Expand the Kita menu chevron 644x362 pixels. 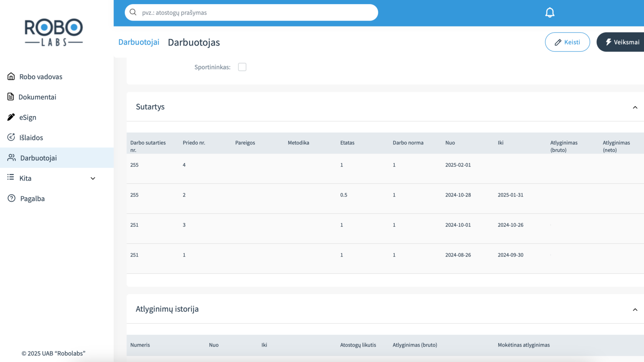pyautogui.click(x=93, y=179)
